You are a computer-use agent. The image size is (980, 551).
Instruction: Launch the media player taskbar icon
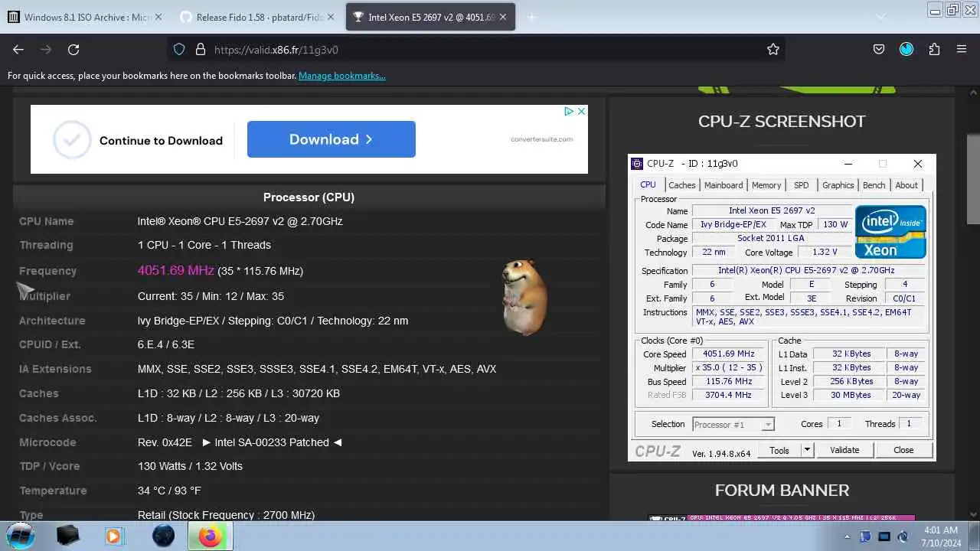click(x=114, y=536)
